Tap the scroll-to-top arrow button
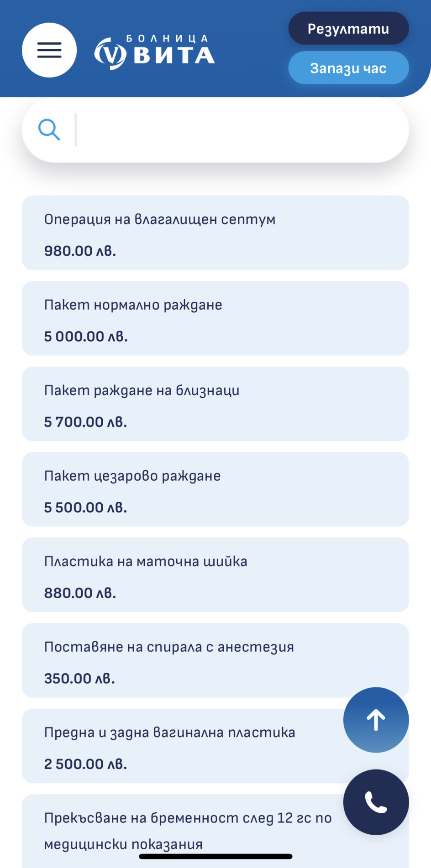The image size is (431, 868). [376, 720]
